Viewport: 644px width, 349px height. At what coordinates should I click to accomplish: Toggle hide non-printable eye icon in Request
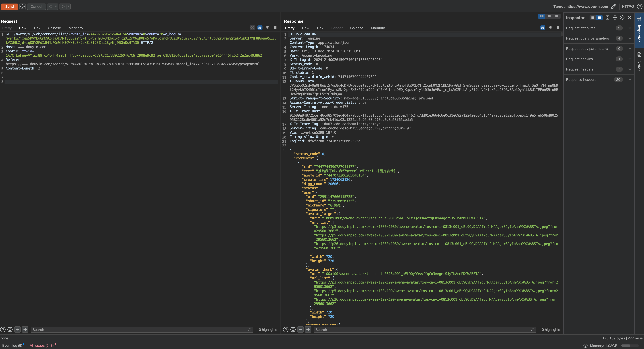[252, 27]
